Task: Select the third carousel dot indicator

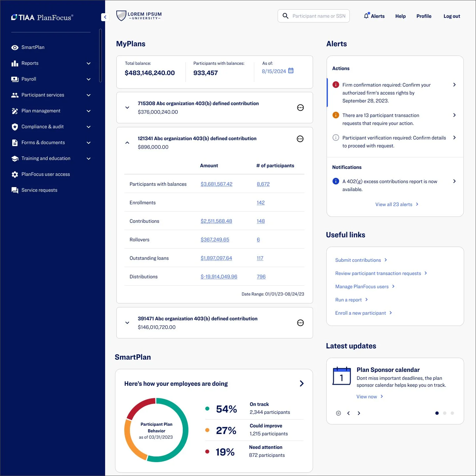Action: (x=452, y=413)
